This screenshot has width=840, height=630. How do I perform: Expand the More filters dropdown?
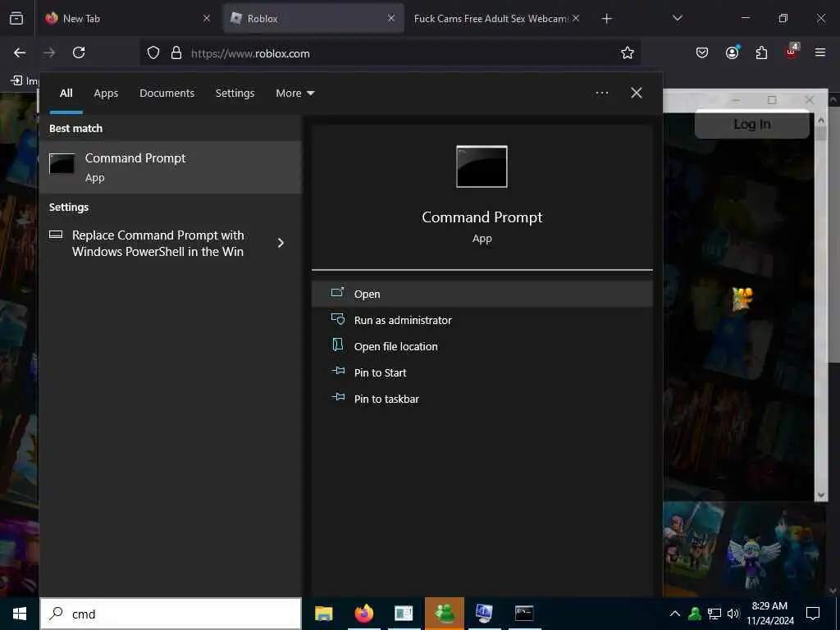[x=294, y=94]
